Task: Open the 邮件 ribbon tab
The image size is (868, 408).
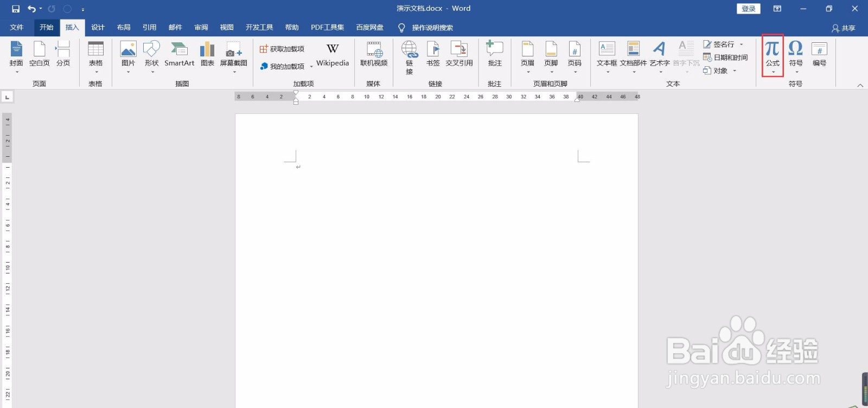Action: (175, 28)
